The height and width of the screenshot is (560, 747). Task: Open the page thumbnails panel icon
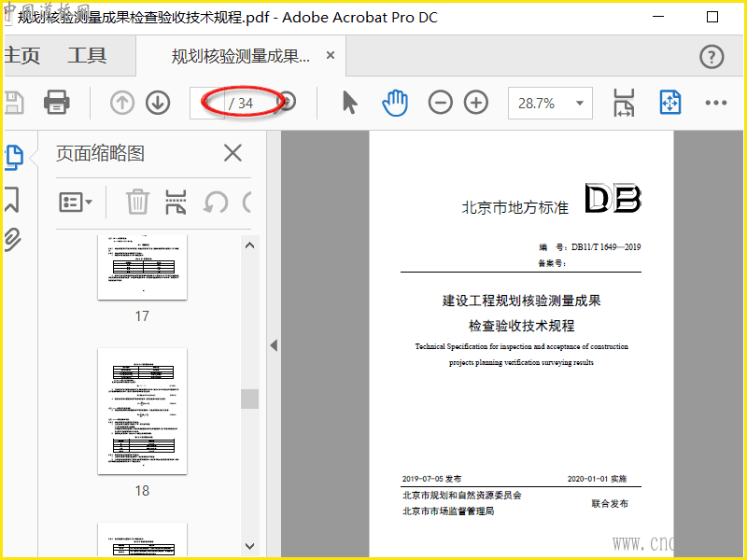click(x=14, y=157)
